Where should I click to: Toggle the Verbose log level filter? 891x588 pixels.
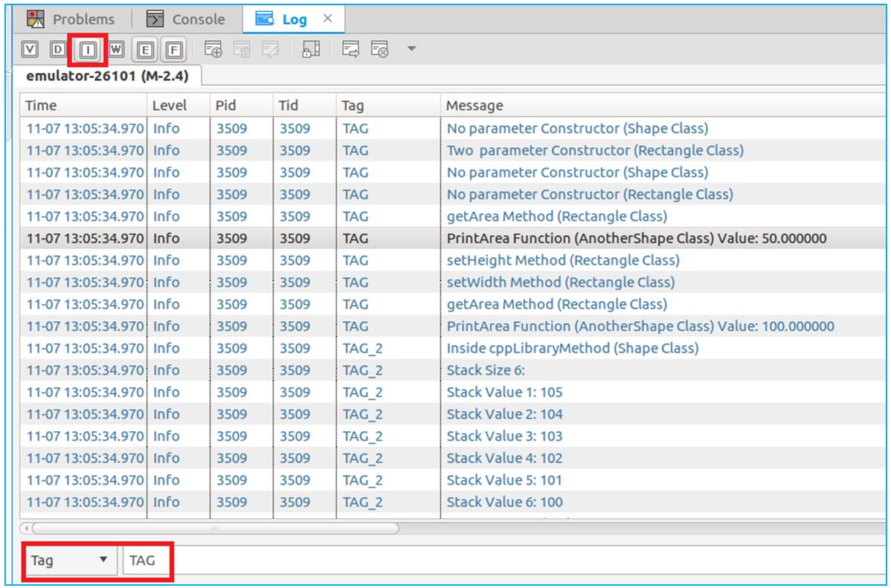(x=30, y=50)
